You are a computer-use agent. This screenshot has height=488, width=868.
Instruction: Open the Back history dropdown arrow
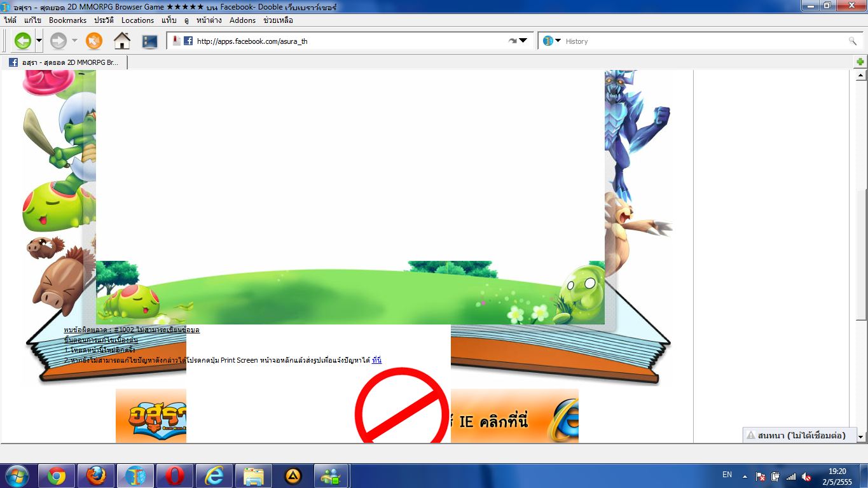pos(39,41)
